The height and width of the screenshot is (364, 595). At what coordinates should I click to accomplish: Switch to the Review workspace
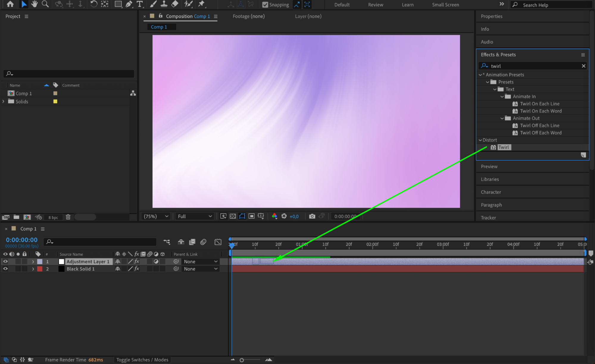tap(375, 5)
